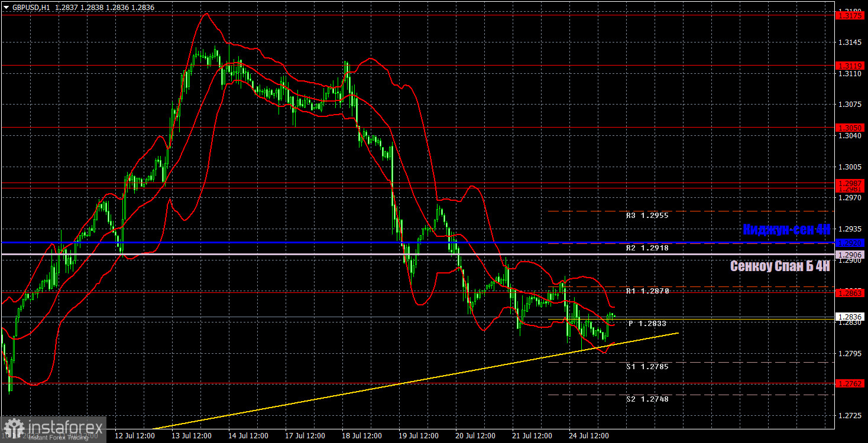Click the 13 Jul 12:00 time axis label
Viewport: 868px width, 443px height.
click(x=192, y=436)
